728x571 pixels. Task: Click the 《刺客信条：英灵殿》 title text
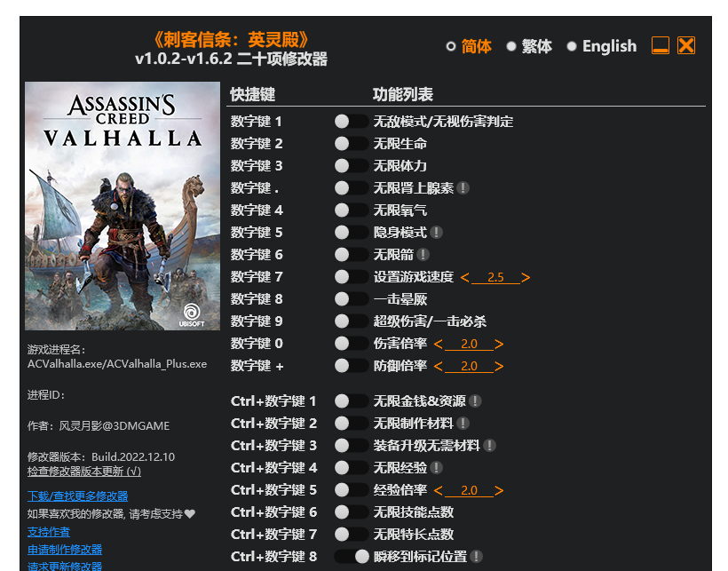click(x=231, y=40)
